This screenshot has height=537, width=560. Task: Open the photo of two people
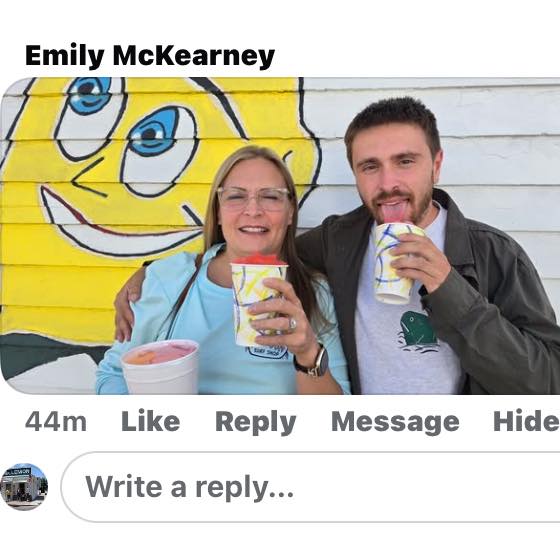[x=280, y=236]
